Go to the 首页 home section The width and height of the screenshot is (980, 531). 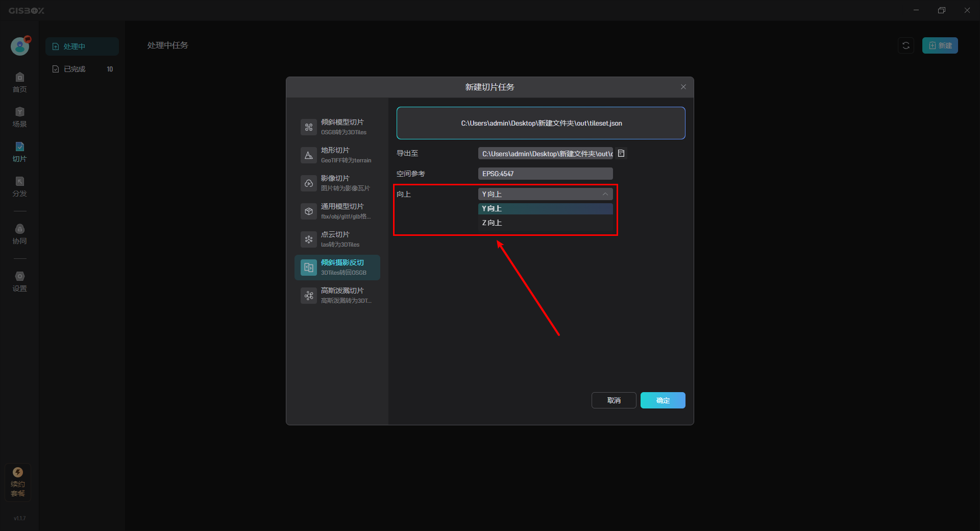[x=19, y=82]
